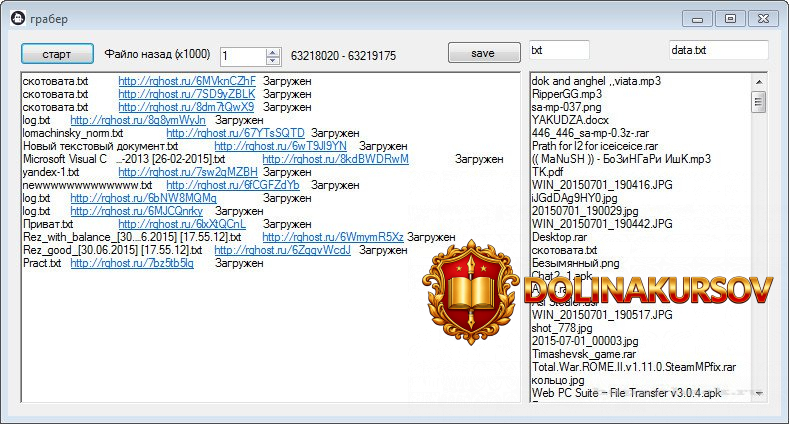Open the lomachinsky_norm.txt rghost link
Image resolution: width=789 pixels, height=424 pixels.
(235, 132)
